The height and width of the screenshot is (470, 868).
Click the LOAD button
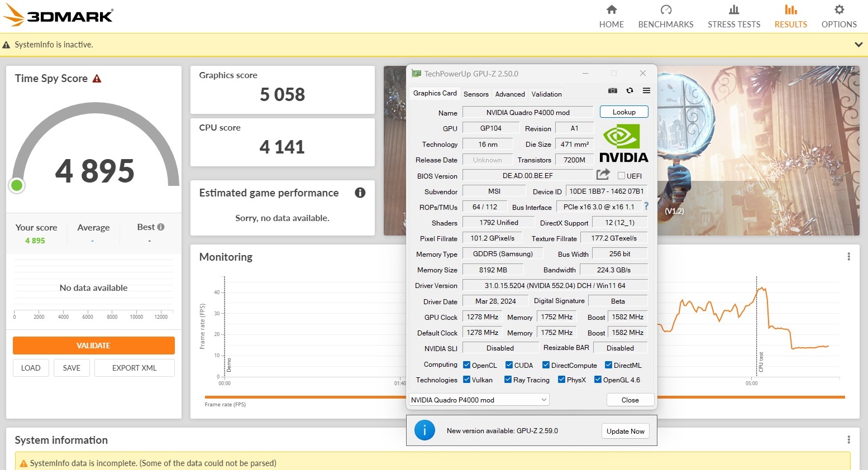[x=31, y=368]
